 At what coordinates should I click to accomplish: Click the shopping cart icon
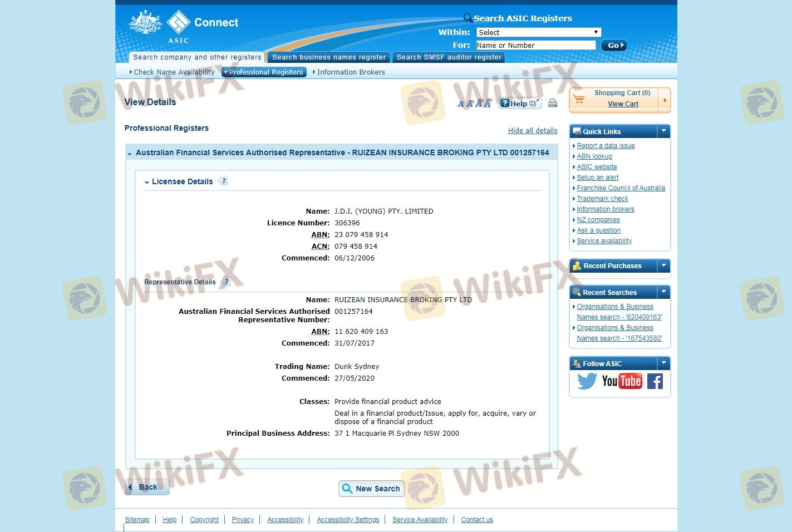[x=579, y=98]
